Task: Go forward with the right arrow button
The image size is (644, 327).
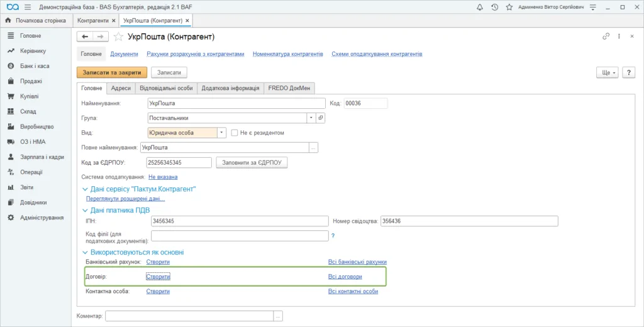Action: [x=101, y=36]
